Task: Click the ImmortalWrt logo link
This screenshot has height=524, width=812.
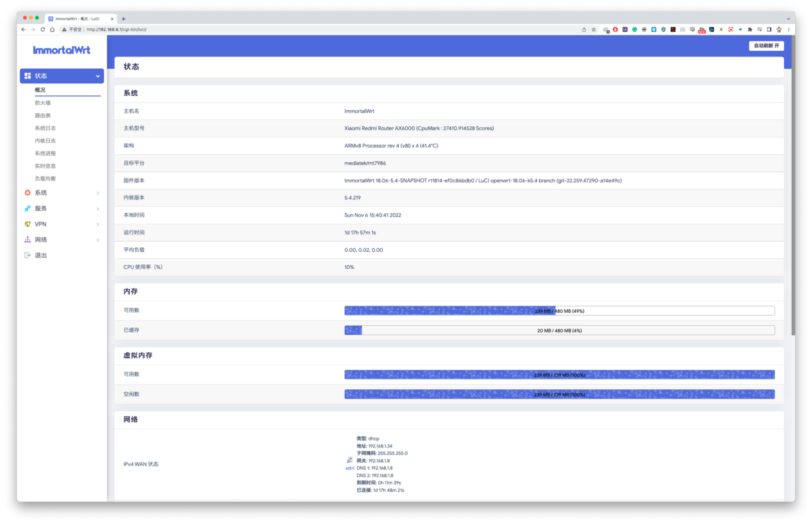Action: coord(61,50)
